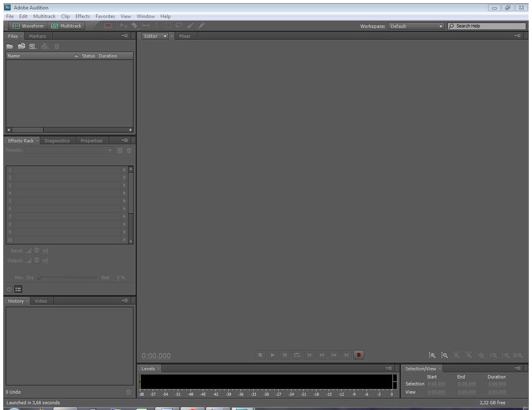Click Zoom to Selection icon at far right
This screenshot has height=410, width=532.
pyautogui.click(x=518, y=355)
